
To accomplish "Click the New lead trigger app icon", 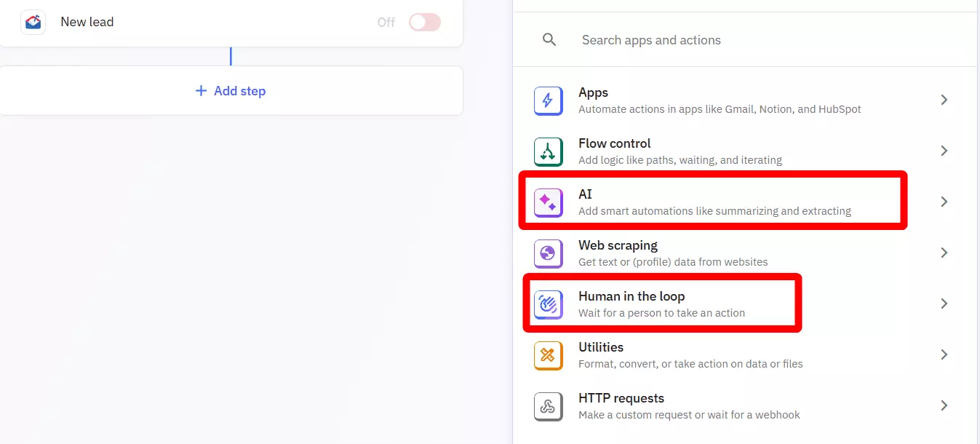I will click(32, 22).
